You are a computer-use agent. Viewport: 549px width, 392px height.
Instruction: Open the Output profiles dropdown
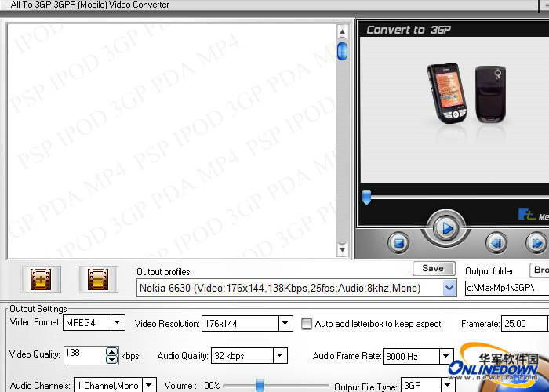(x=449, y=288)
